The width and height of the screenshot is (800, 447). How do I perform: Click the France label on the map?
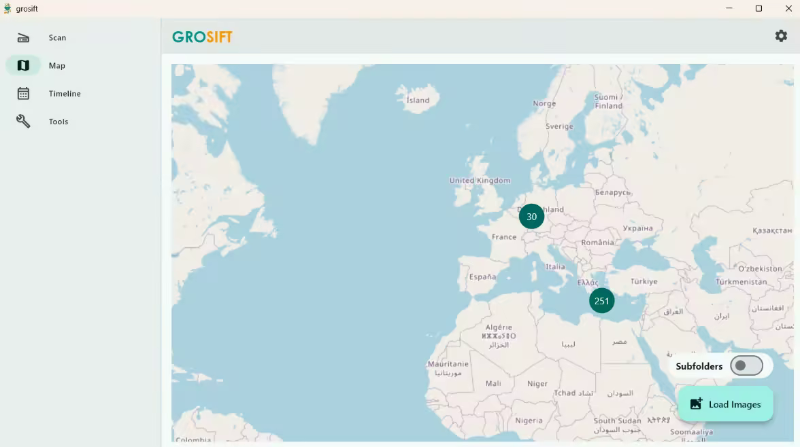(504, 237)
